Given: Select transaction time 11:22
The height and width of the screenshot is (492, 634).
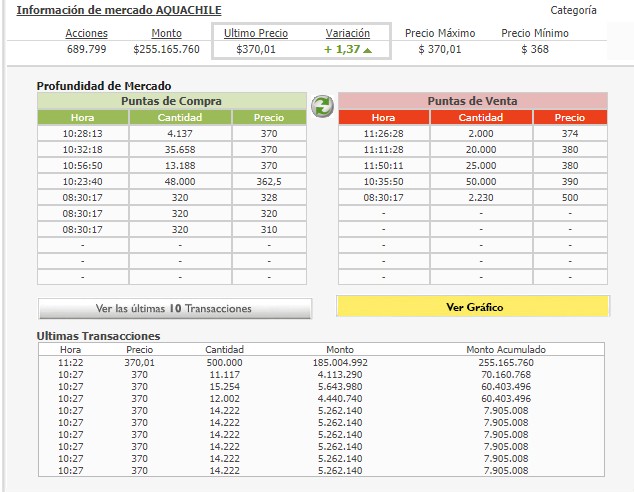Looking at the screenshot, I should (71, 363).
